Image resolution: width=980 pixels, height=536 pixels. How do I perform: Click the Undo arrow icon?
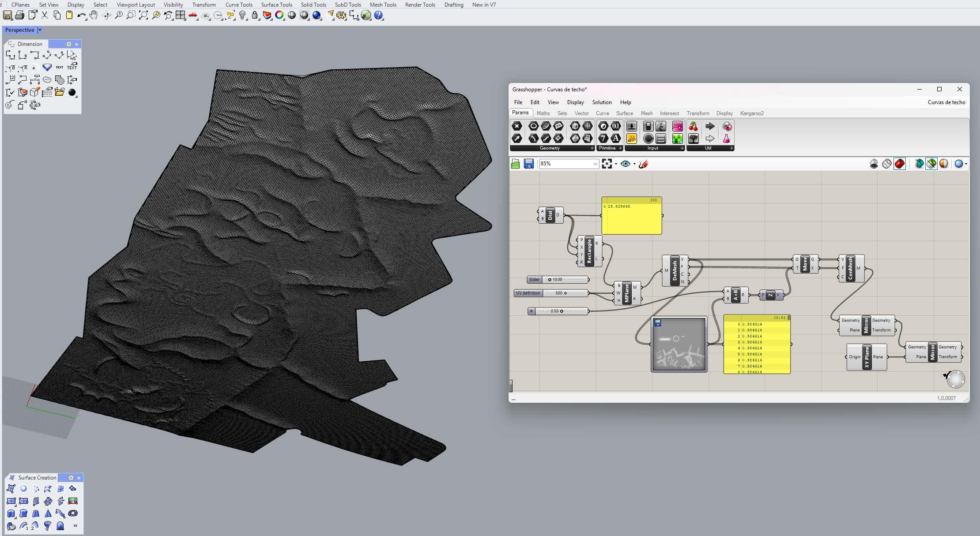pos(81,15)
